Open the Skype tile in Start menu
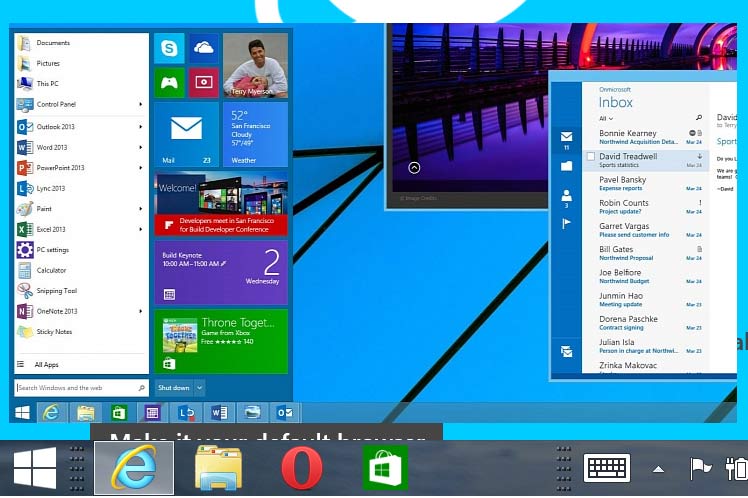The height and width of the screenshot is (498, 748). pyautogui.click(x=169, y=48)
